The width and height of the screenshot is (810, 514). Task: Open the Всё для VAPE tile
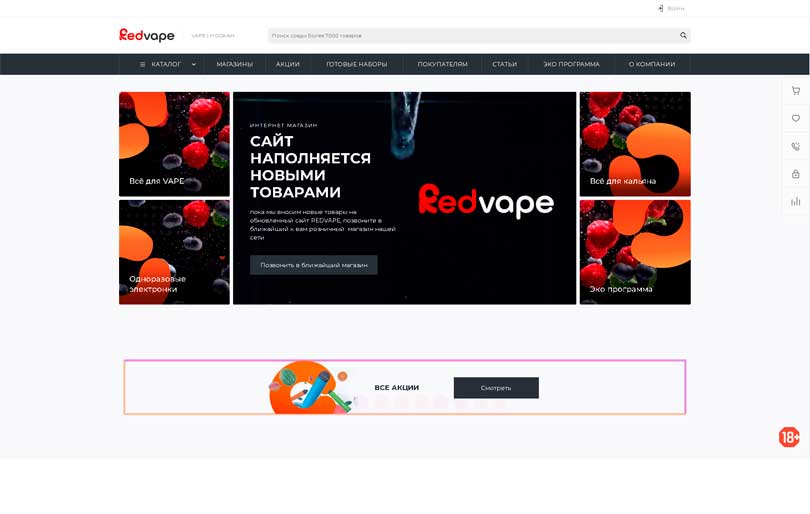(174, 144)
